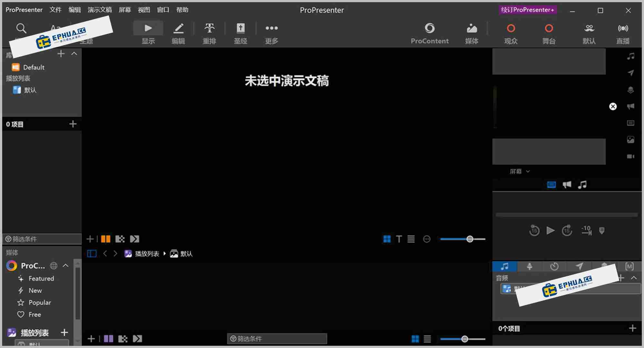This screenshot has height=348, width=644.
Task: Switch slides to grid view
Action: tap(387, 239)
